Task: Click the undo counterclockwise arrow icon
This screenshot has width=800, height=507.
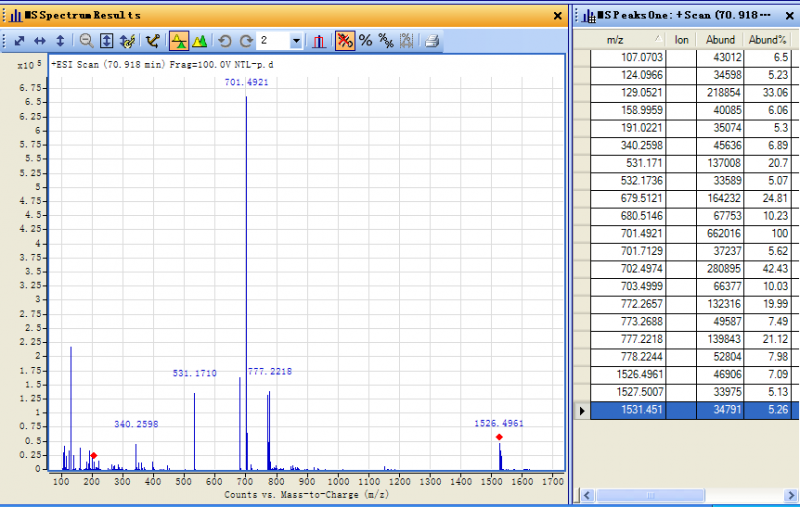Action: (225, 41)
